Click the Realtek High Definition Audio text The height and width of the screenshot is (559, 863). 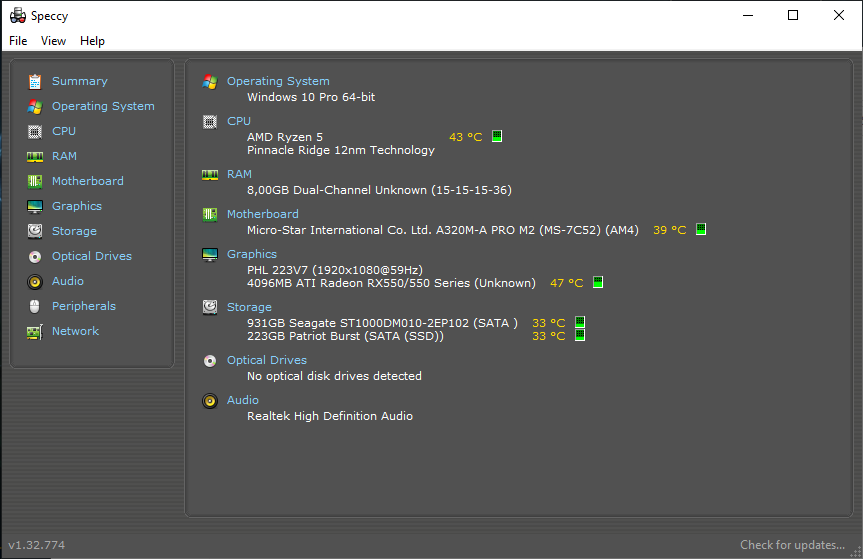(330, 416)
